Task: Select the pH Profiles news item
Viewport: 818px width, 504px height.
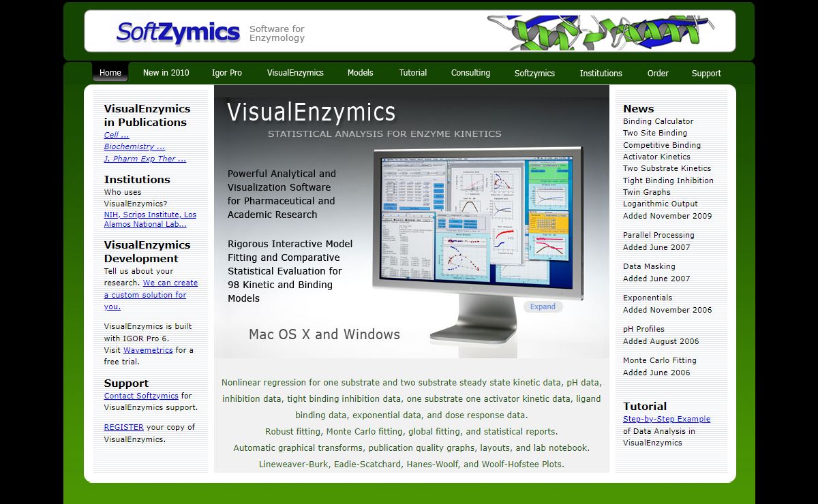Action: [643, 329]
